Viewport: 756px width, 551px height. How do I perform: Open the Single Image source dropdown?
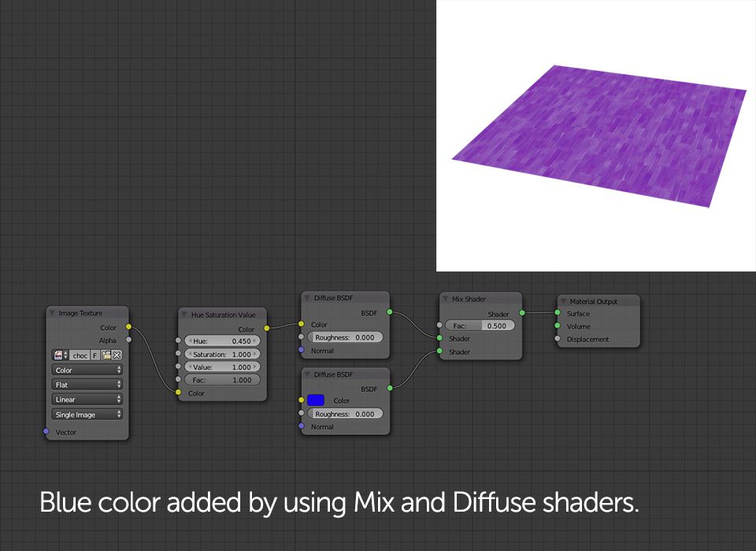click(x=87, y=414)
